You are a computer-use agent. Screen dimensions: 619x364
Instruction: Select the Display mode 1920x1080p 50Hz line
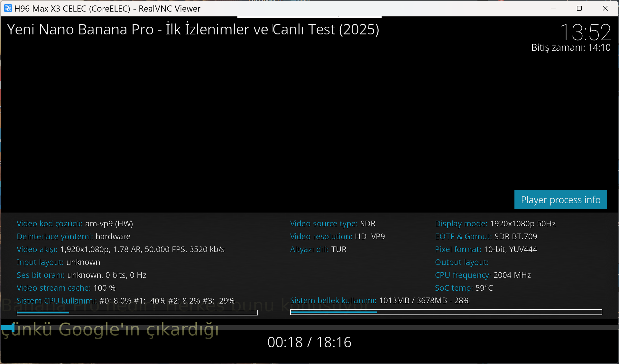point(495,223)
